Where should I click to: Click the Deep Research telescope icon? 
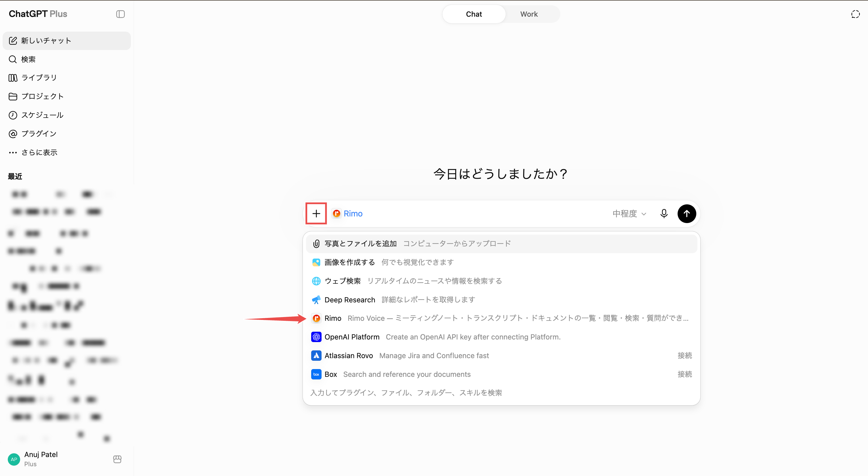click(x=316, y=300)
